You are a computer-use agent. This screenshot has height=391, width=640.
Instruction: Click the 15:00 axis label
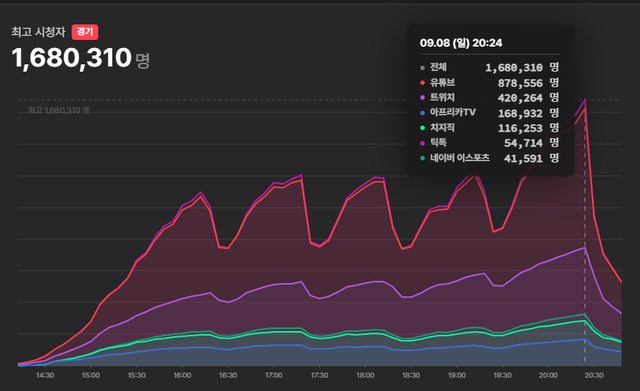pos(91,375)
